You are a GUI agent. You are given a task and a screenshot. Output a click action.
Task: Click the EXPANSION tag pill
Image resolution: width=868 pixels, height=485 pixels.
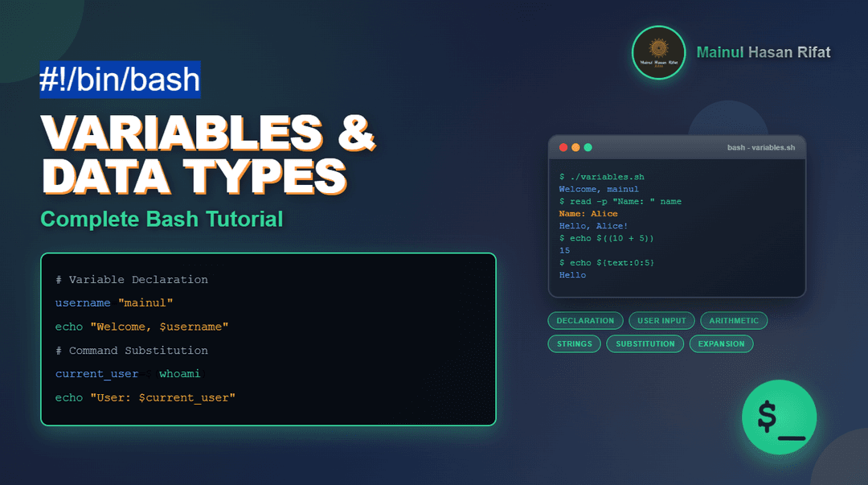pos(721,343)
